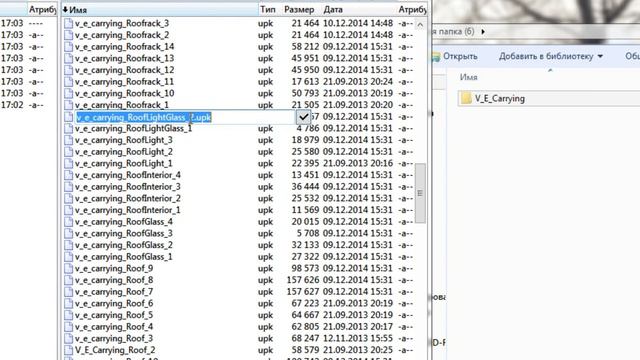Sort left panel by Атрибу column header
This screenshot has width=640, height=360.
click(x=42, y=9)
